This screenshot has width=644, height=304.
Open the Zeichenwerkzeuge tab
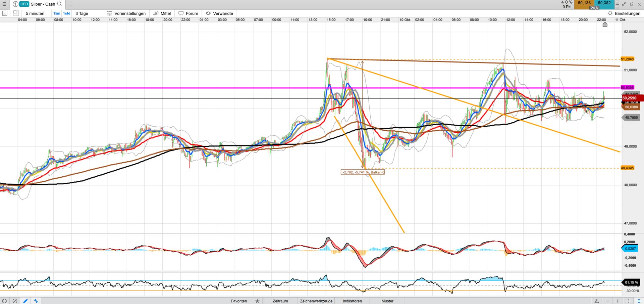[316, 301]
